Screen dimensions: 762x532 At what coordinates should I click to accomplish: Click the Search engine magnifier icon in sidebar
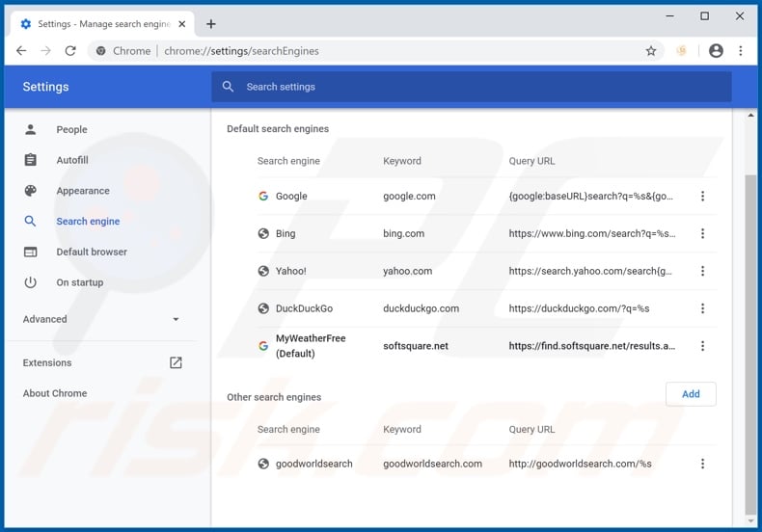click(30, 221)
